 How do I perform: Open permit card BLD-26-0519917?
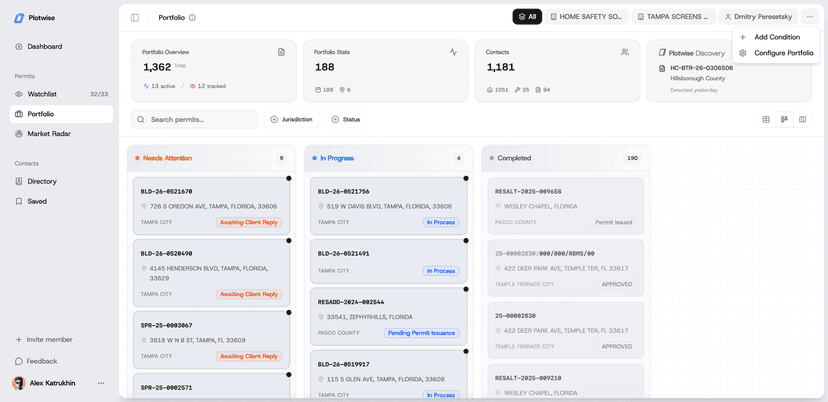click(x=389, y=375)
